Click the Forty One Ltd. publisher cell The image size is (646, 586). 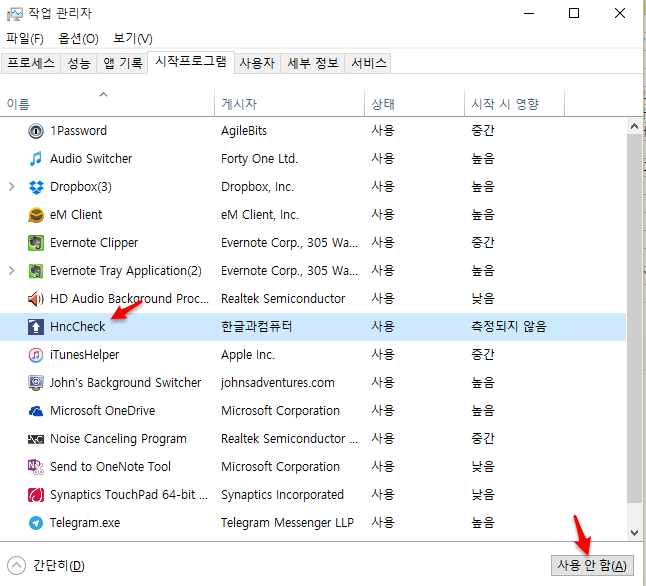coord(259,159)
